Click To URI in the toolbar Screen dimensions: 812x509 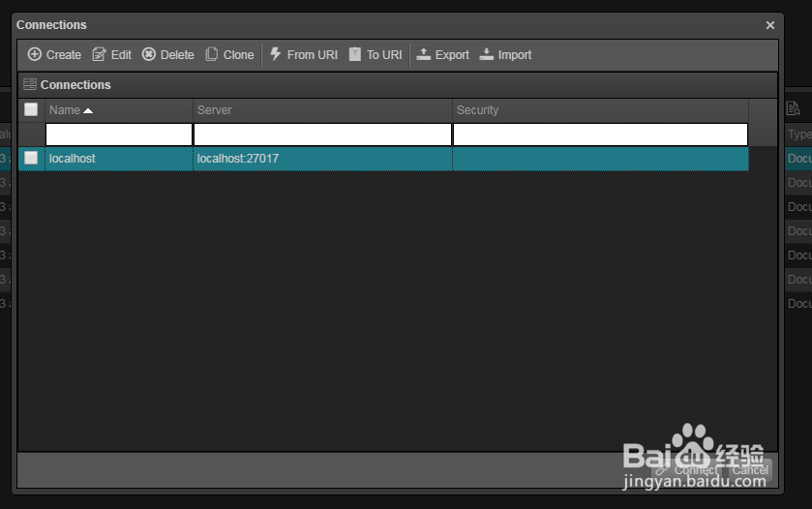point(376,55)
